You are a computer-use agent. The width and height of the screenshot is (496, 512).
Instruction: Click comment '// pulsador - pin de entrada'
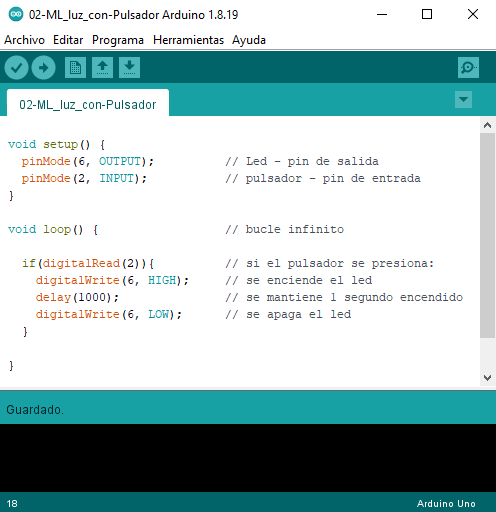323,178
